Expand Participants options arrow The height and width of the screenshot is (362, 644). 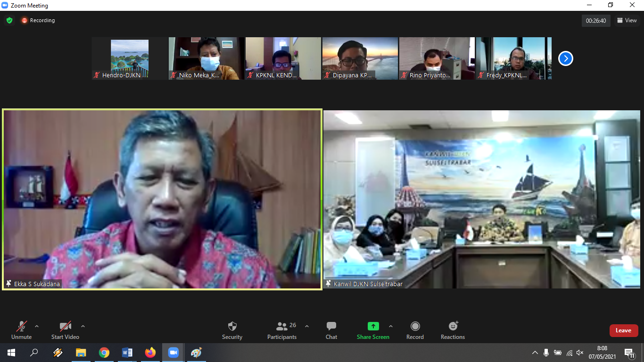click(307, 326)
